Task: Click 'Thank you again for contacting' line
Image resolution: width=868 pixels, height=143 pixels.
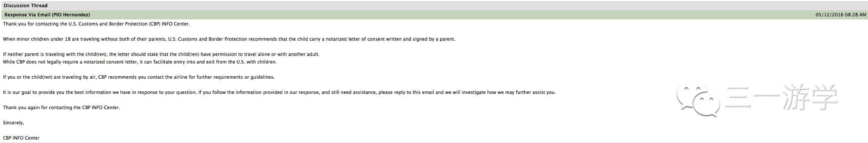Action: point(61,108)
